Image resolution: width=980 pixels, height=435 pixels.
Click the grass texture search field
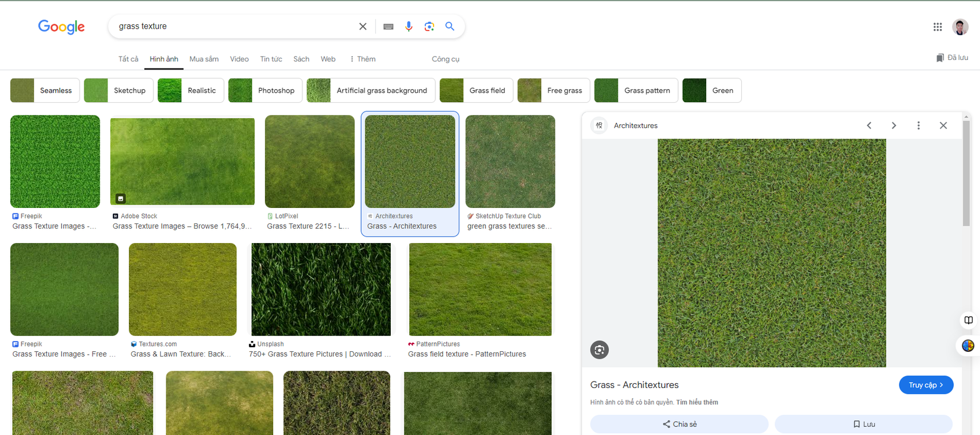(x=232, y=26)
